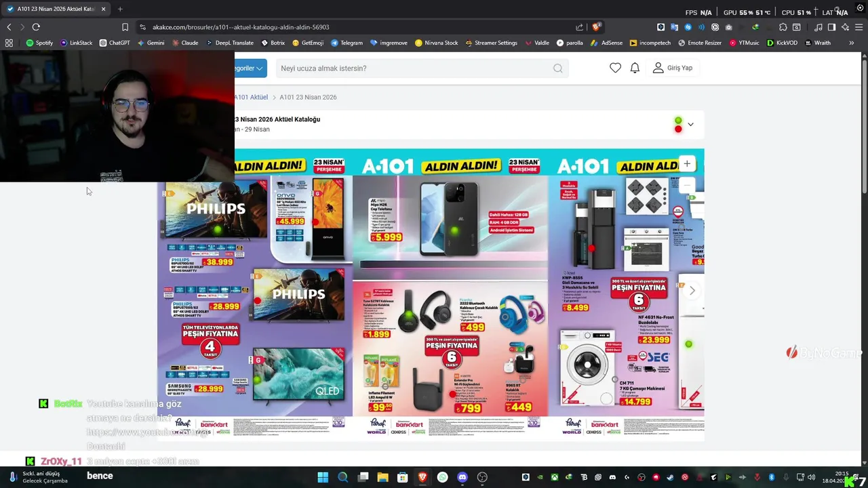Screen dimensions: 868x488
Task: Click the heart favorites icon on akakce
Action: click(615, 68)
